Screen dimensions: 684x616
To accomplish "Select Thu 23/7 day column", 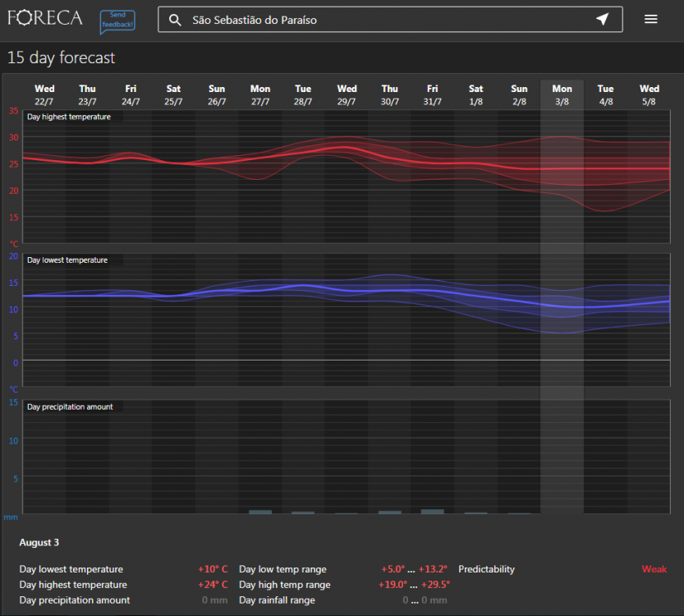I will [87, 94].
